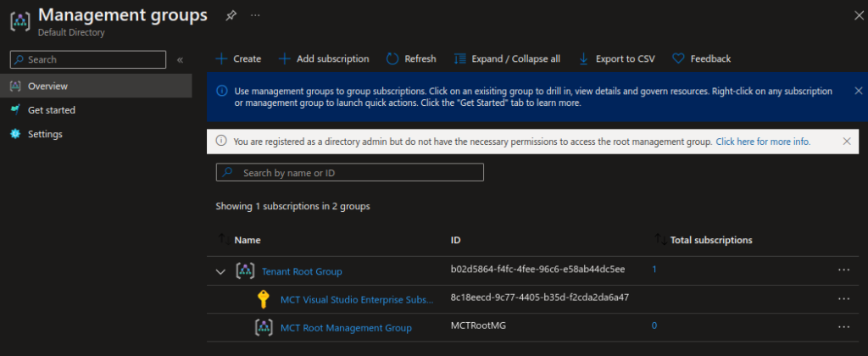Image resolution: width=868 pixels, height=356 pixels.
Task: Collapse the Tenant Root Group row chevron
Action: [220, 271]
